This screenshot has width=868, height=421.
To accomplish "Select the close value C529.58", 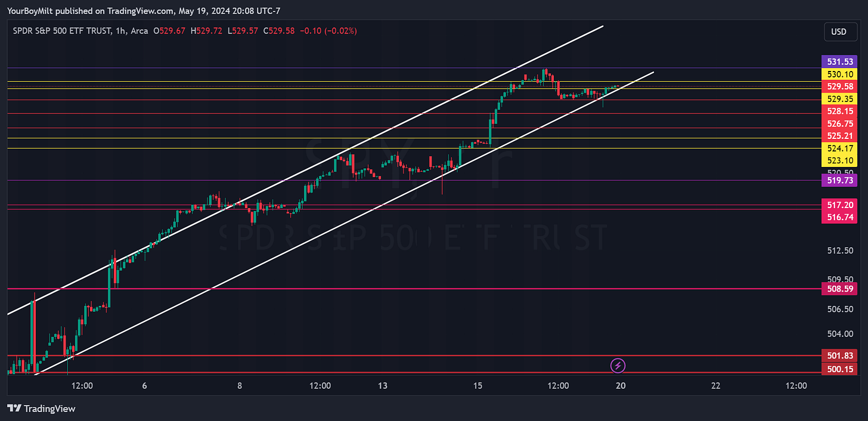I will [278, 31].
